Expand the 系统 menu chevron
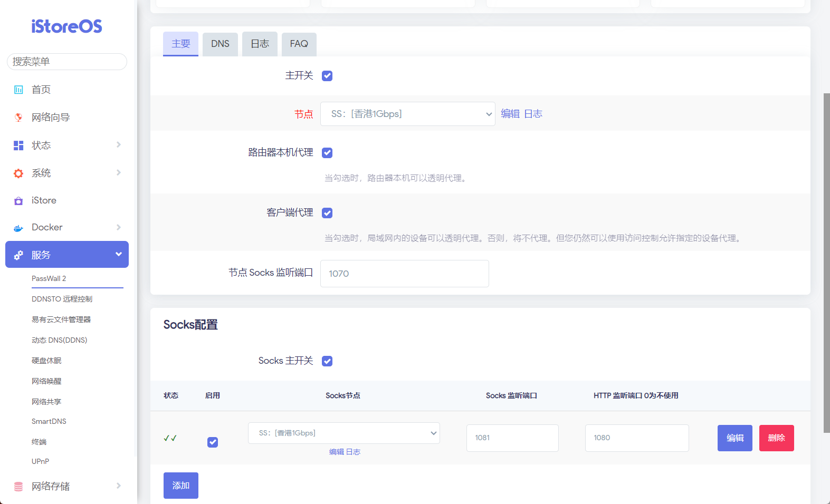830x504 pixels. coord(119,172)
